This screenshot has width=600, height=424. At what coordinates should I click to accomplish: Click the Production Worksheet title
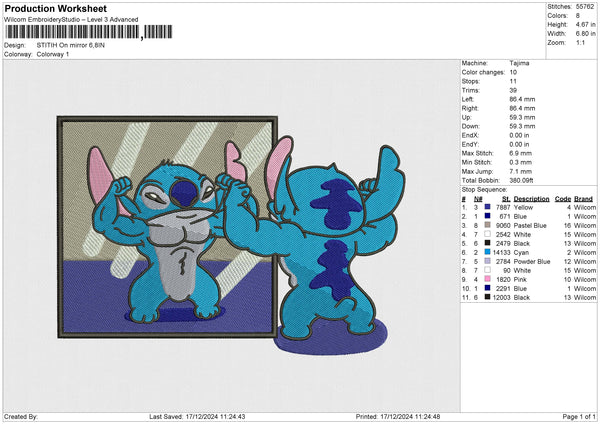pos(55,8)
